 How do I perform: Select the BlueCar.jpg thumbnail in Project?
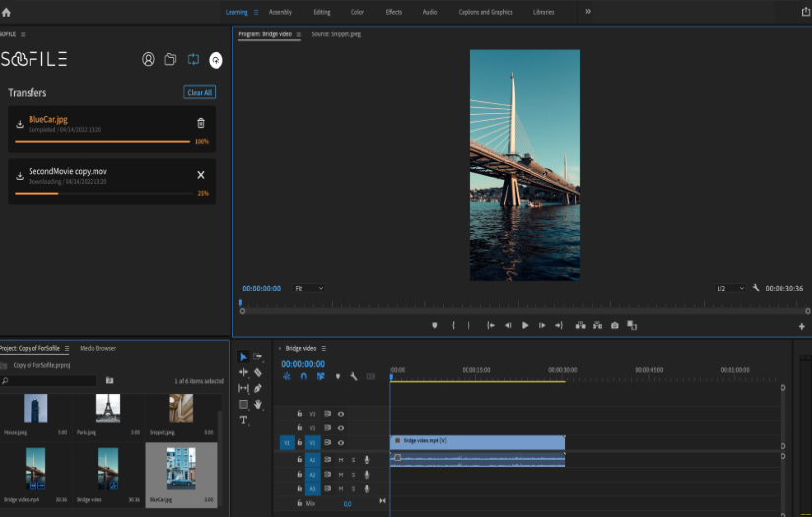(181, 470)
